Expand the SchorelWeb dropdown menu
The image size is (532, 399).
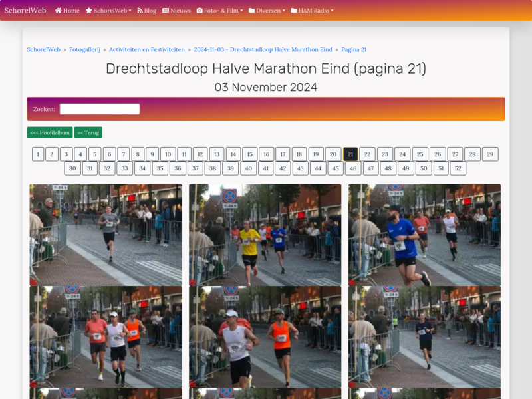pos(108,11)
